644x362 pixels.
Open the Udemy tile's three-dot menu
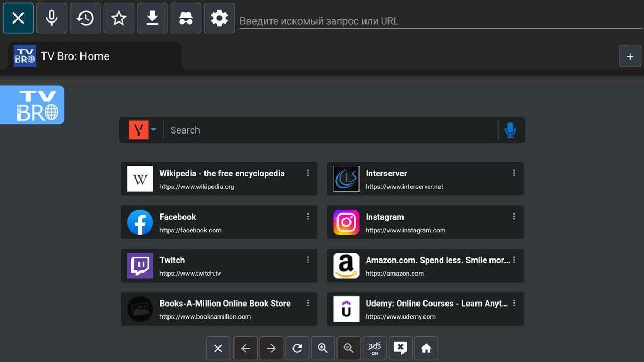click(514, 303)
